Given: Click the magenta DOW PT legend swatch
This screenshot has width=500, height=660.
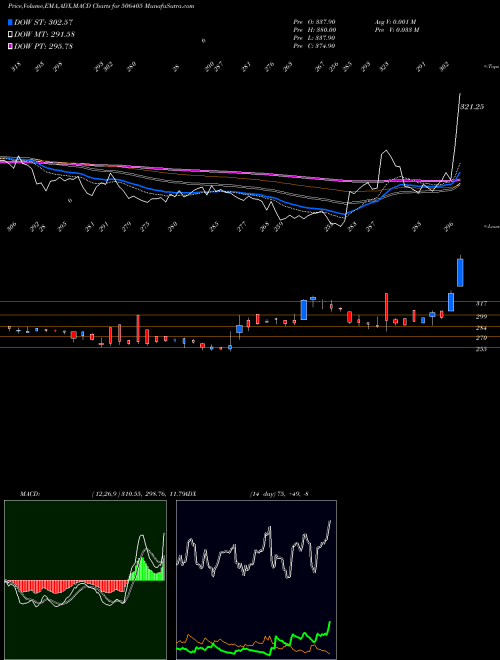Looking at the screenshot, I should (x=10, y=46).
